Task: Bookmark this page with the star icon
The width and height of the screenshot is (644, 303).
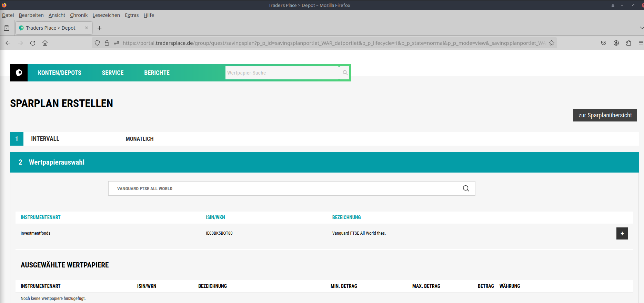Action: (x=552, y=43)
